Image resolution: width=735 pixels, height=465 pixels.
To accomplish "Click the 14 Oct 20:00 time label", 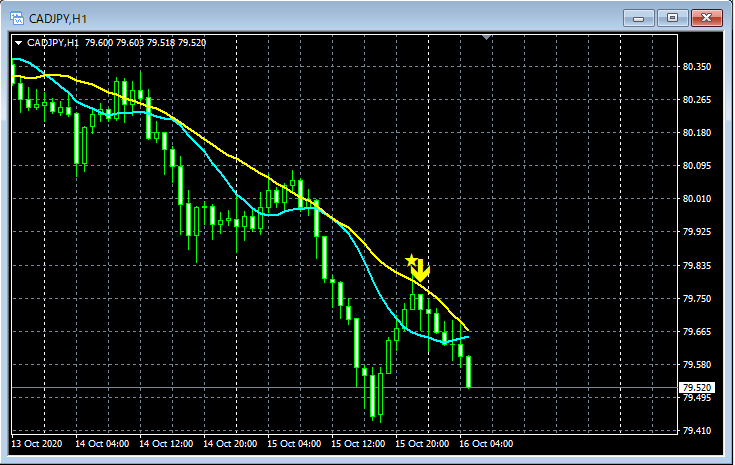I will [x=230, y=443].
